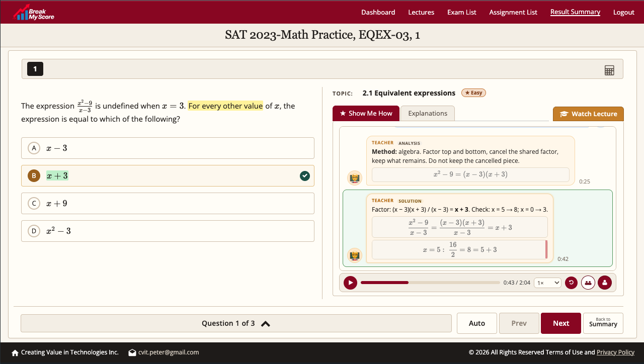This screenshot has height=364, width=644.
Task: Click the Break My Score logo
Action: pyautogui.click(x=34, y=12)
